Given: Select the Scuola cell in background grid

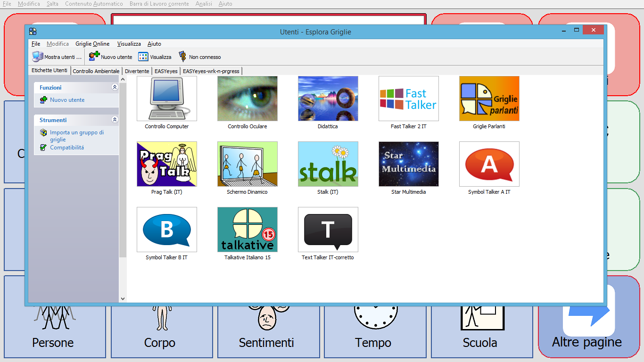Looking at the screenshot, I should (x=482, y=331).
